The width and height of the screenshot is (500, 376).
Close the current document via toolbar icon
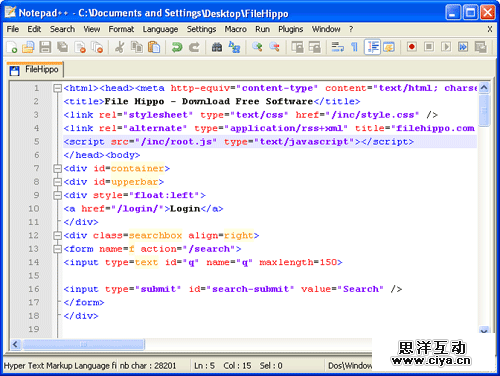pyautogui.click(x=80, y=47)
